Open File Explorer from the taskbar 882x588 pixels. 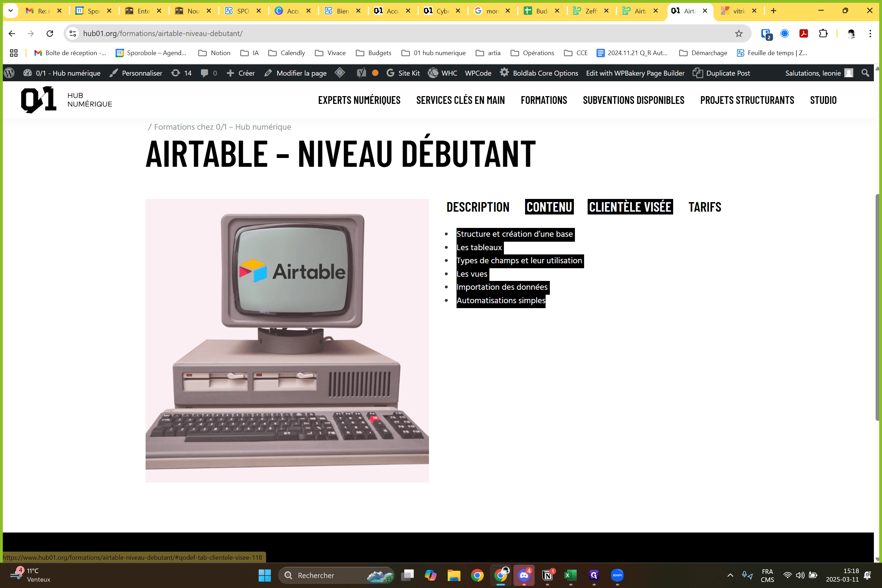pos(454,575)
